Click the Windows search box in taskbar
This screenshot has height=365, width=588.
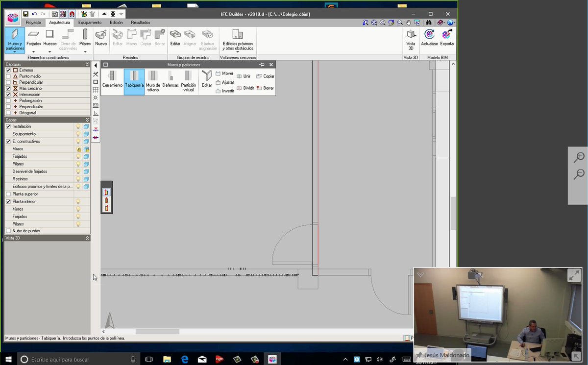tap(77, 359)
